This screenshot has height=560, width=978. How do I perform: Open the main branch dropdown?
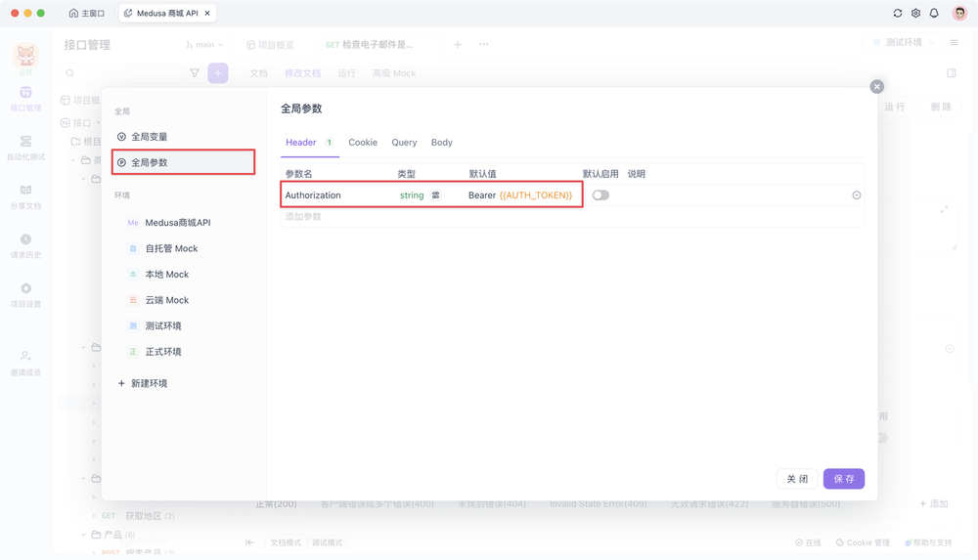coord(204,45)
